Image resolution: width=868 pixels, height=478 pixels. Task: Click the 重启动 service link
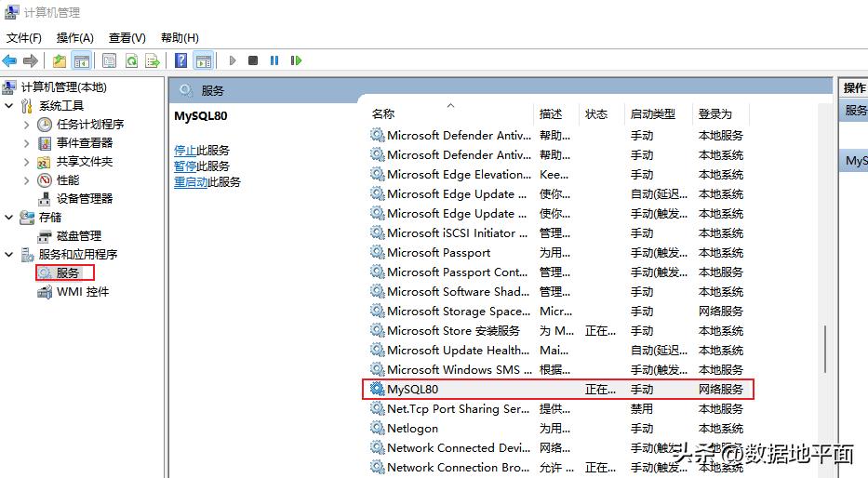(x=191, y=182)
